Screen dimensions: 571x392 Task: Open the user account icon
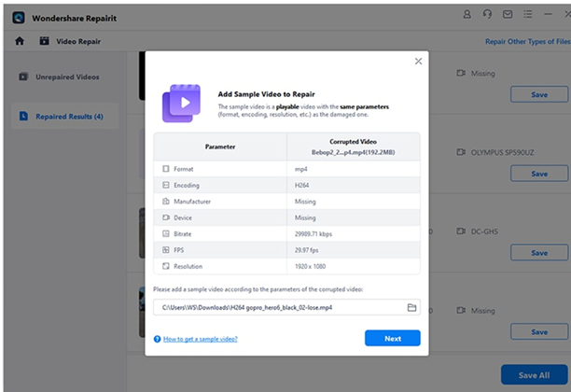(x=467, y=16)
